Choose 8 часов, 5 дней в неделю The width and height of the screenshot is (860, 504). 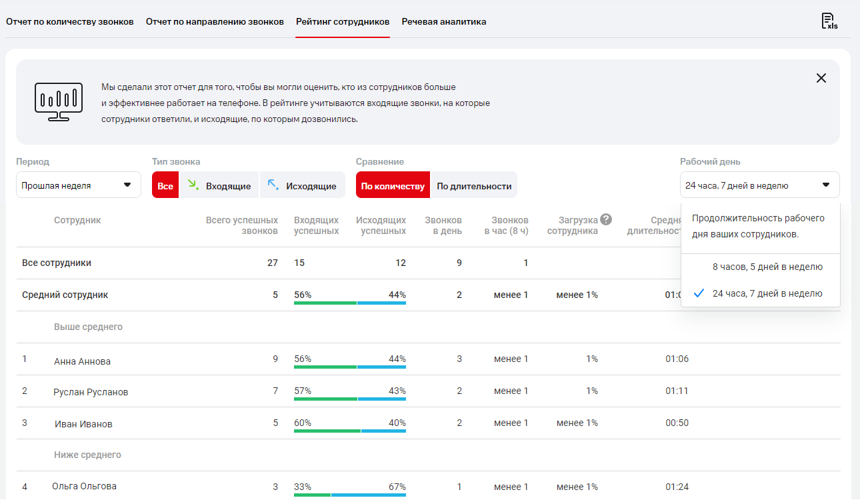(x=767, y=267)
